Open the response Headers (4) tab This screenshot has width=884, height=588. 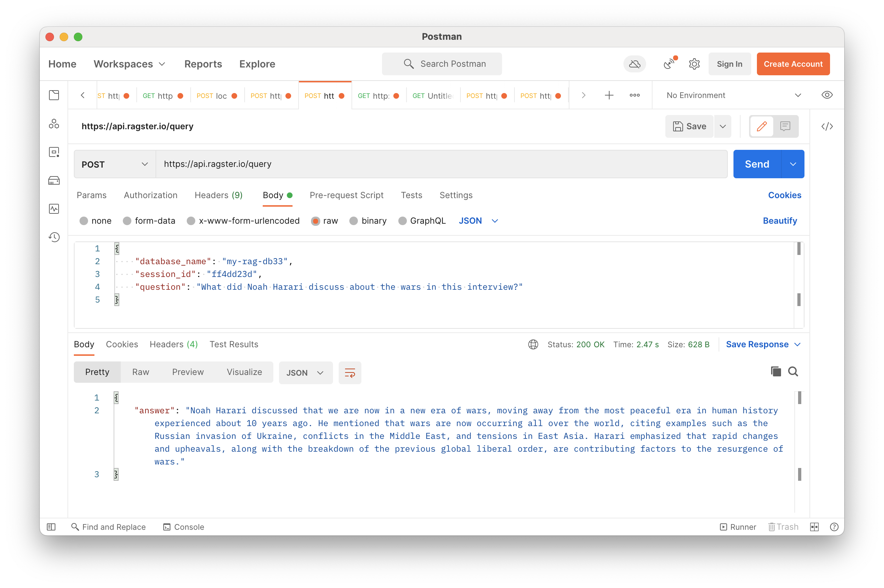tap(174, 344)
